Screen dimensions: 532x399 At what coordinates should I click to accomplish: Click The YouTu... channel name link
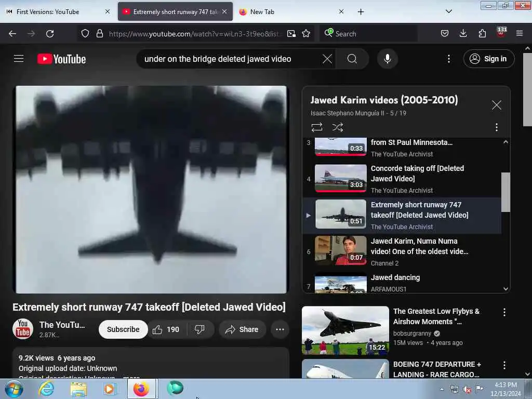point(62,325)
